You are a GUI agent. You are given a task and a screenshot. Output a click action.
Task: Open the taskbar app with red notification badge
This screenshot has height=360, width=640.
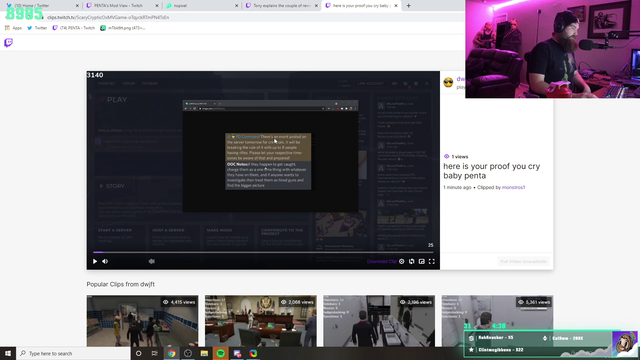click(237, 353)
